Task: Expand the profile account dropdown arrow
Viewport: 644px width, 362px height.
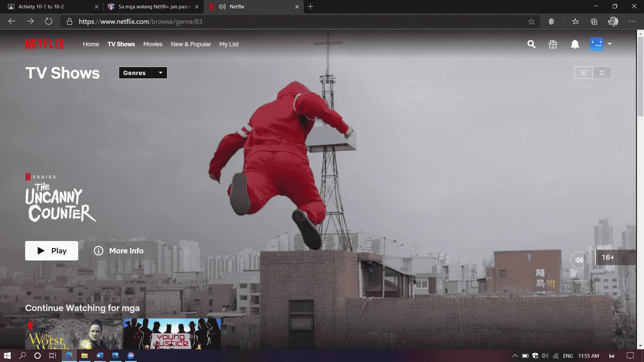Action: [x=610, y=44]
